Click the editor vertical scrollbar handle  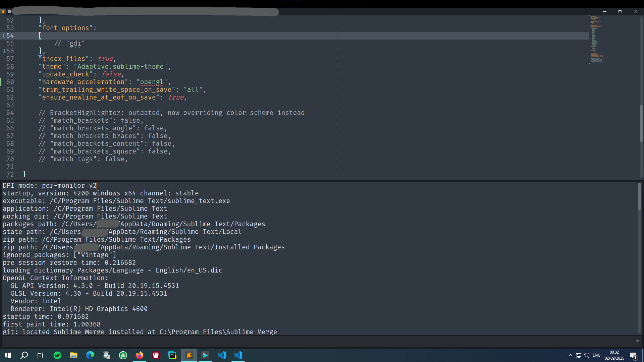click(x=641, y=123)
